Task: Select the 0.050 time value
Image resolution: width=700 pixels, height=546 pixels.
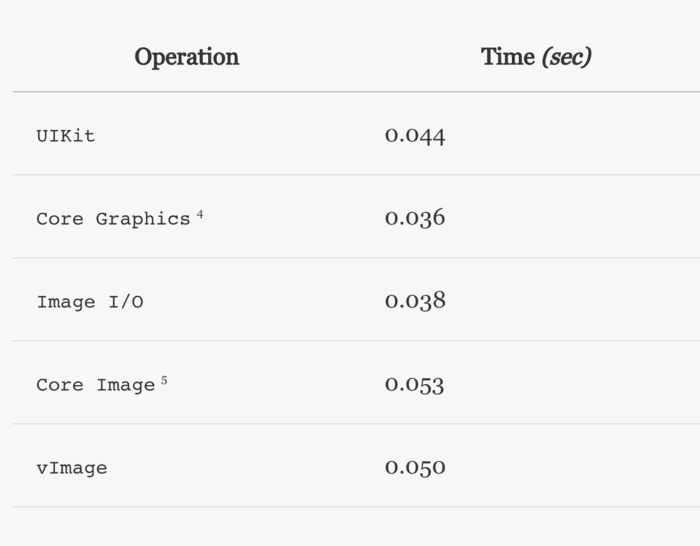Action: [x=415, y=468]
